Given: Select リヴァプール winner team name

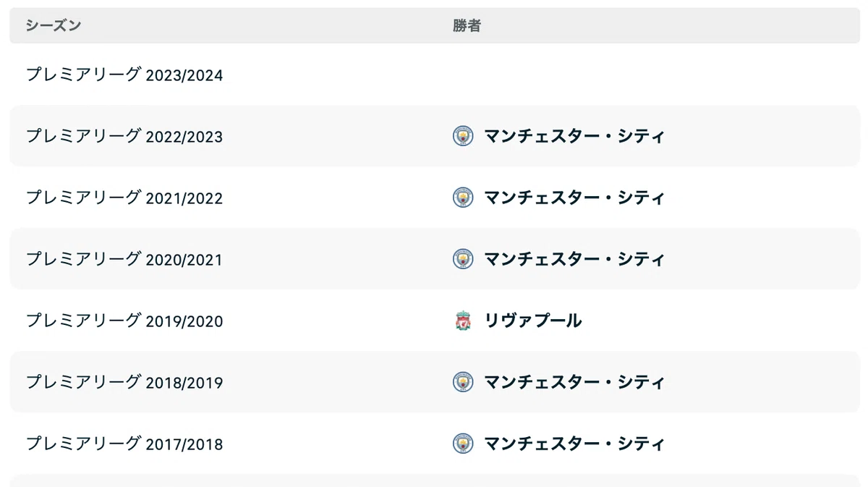Looking at the screenshot, I should tap(533, 321).
